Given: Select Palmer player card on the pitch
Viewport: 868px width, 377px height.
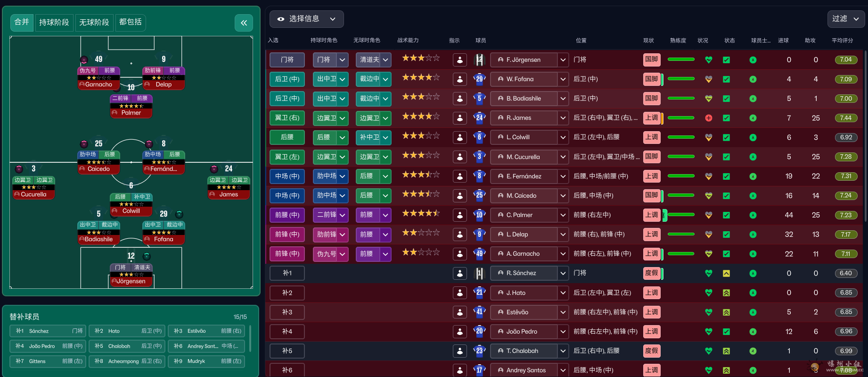Looking at the screenshot, I should [x=131, y=106].
